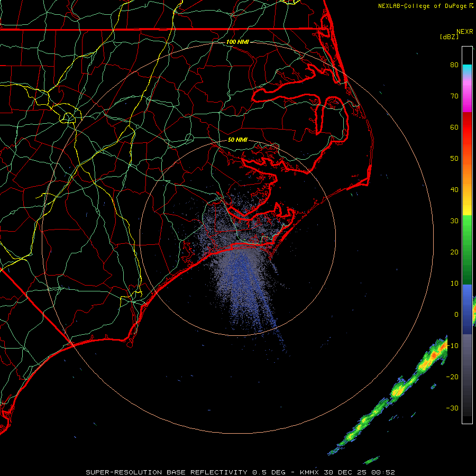Click the 70 value on dBZ scale
Image resolution: width=476 pixels, height=476 pixels.
coord(454,96)
